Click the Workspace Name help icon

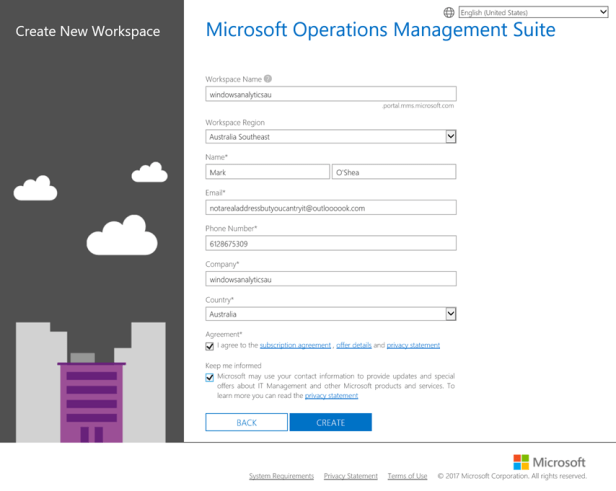coord(268,79)
